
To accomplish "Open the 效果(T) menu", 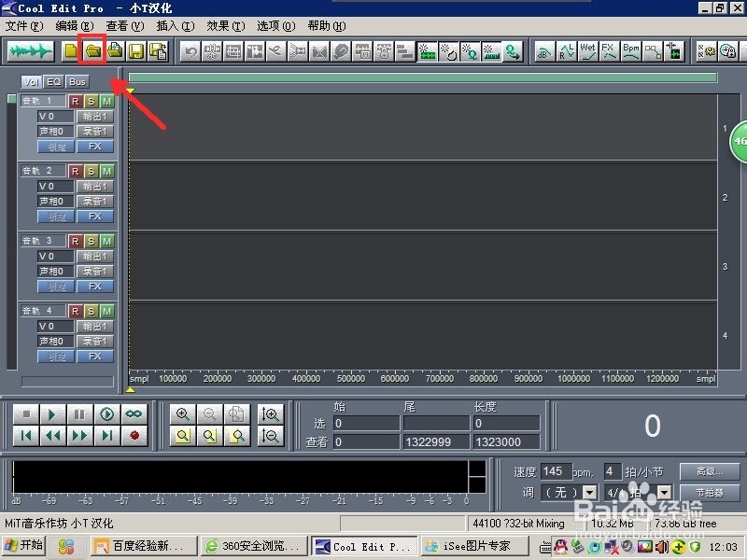I will pos(226,26).
